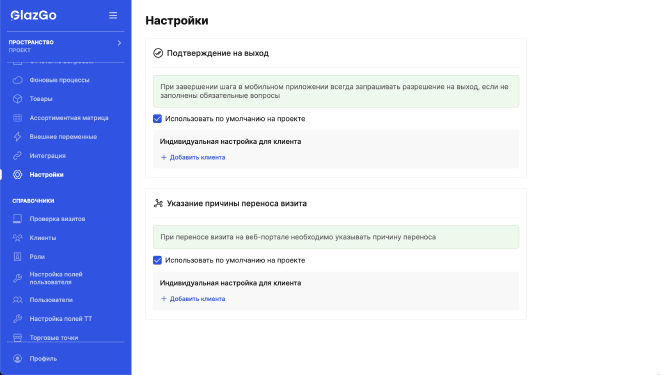Open Роли directory

pyautogui.click(x=37, y=257)
